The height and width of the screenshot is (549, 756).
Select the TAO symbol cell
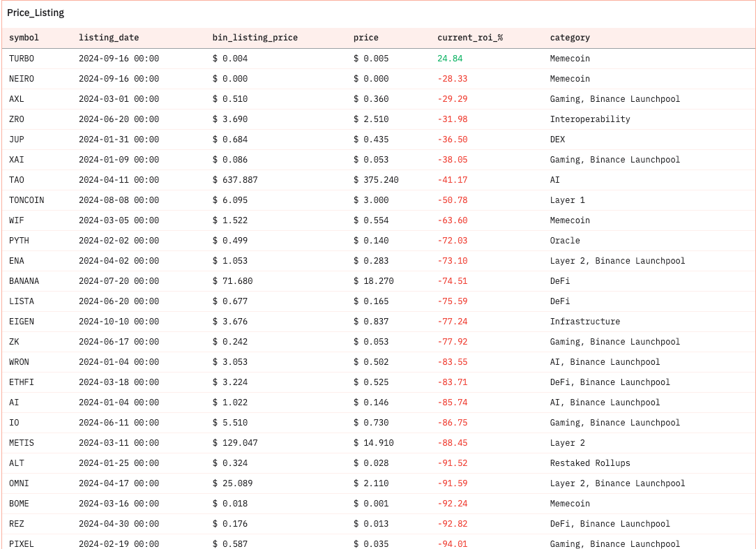click(17, 180)
